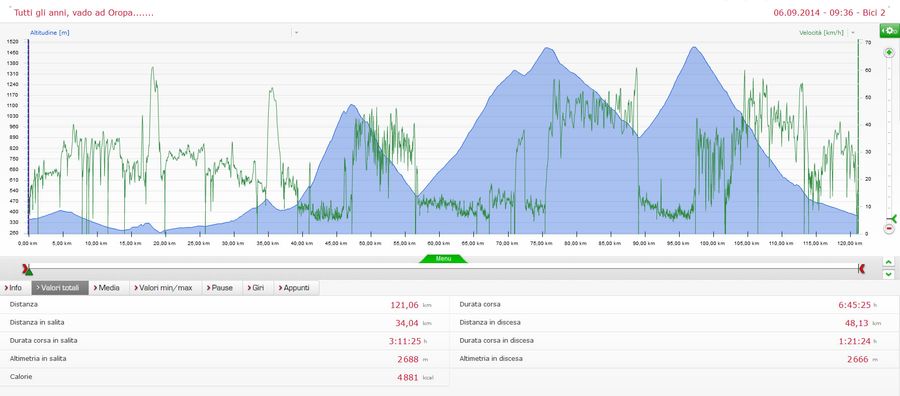Open the Valori min/max tab
Screen dimensions: 900x396
(x=165, y=288)
